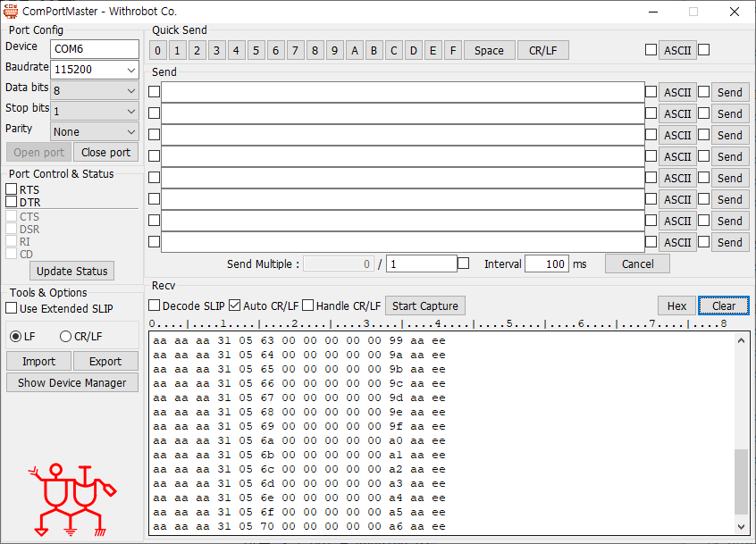Click the Hex display button
This screenshot has width=756, height=544.
pos(676,306)
